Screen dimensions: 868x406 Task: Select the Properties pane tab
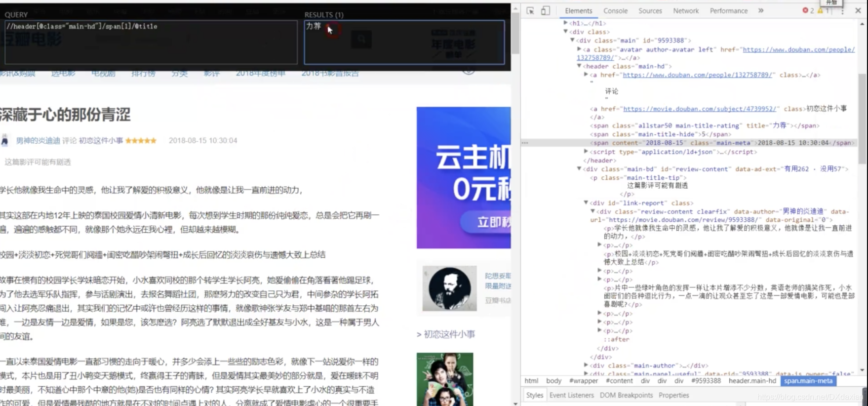673,395
